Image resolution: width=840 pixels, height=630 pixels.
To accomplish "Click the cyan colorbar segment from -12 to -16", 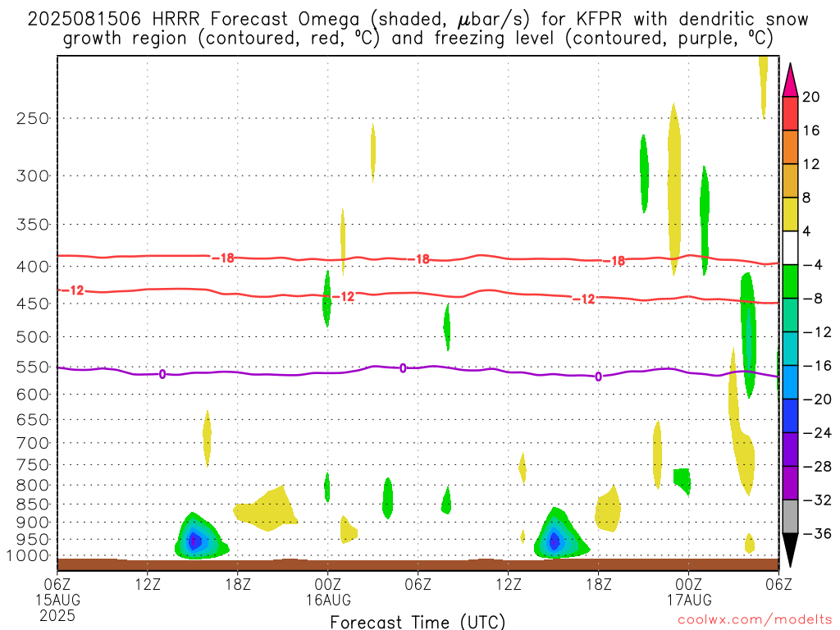I will click(x=790, y=349).
